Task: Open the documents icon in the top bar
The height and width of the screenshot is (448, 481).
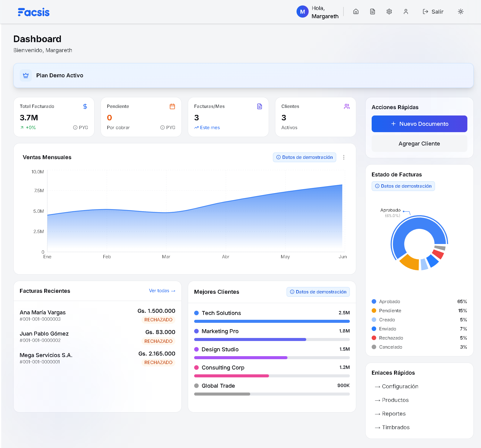Action: click(x=373, y=12)
